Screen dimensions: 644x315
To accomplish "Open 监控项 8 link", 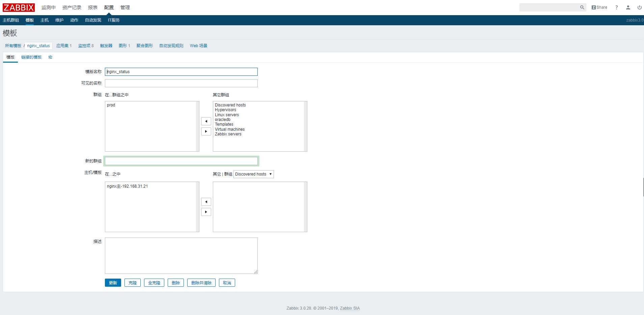I will tap(86, 46).
